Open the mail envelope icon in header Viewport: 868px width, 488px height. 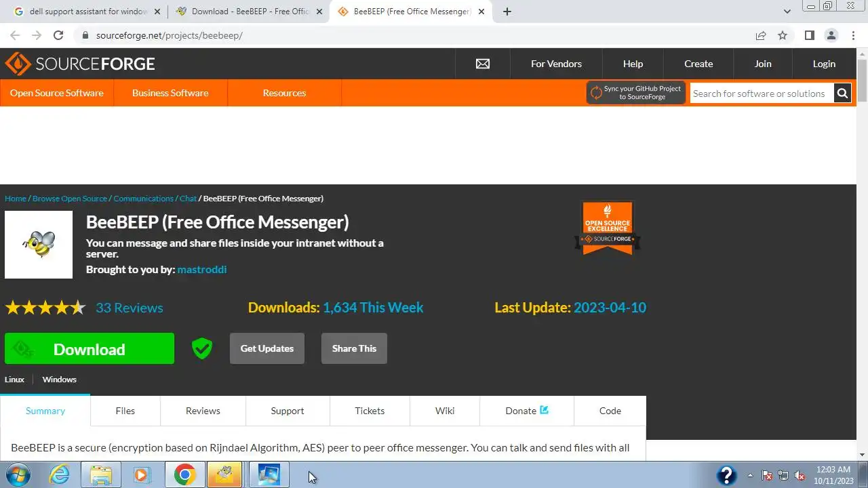point(483,64)
